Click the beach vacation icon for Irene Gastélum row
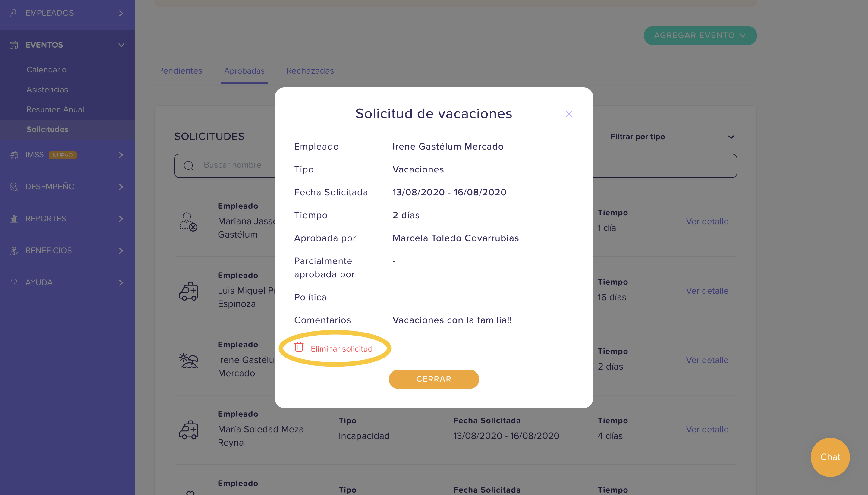This screenshot has height=495, width=868. [x=189, y=361]
